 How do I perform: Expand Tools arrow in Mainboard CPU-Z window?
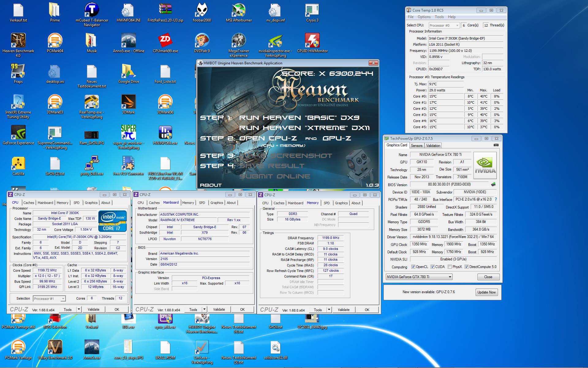(x=204, y=309)
